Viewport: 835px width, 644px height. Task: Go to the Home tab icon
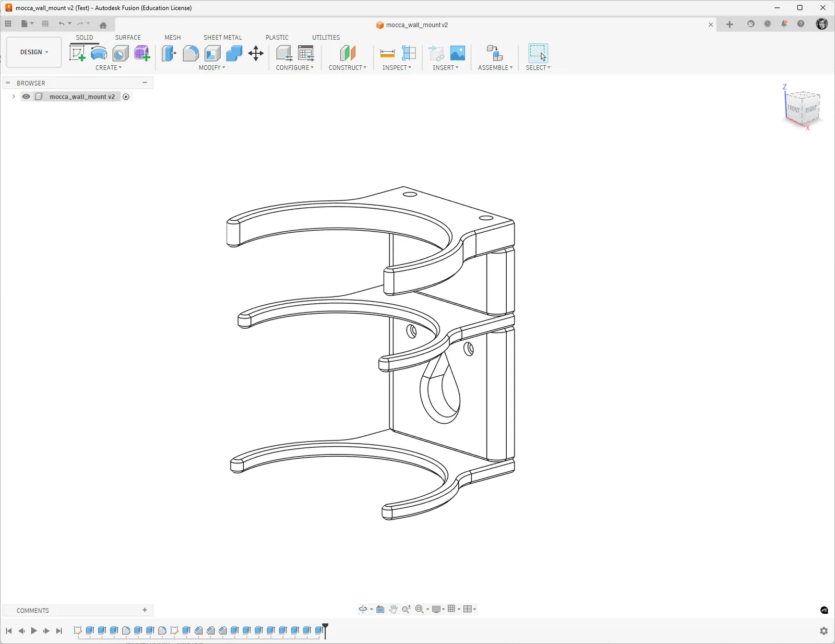click(x=103, y=25)
